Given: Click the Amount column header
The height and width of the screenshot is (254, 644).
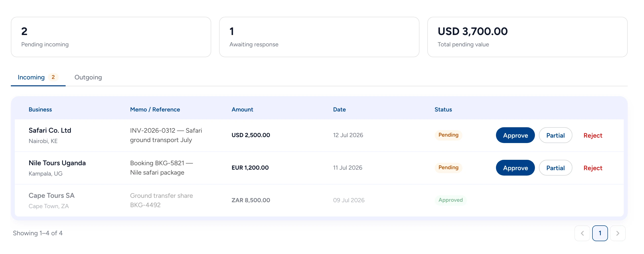Looking at the screenshot, I should click(x=242, y=109).
